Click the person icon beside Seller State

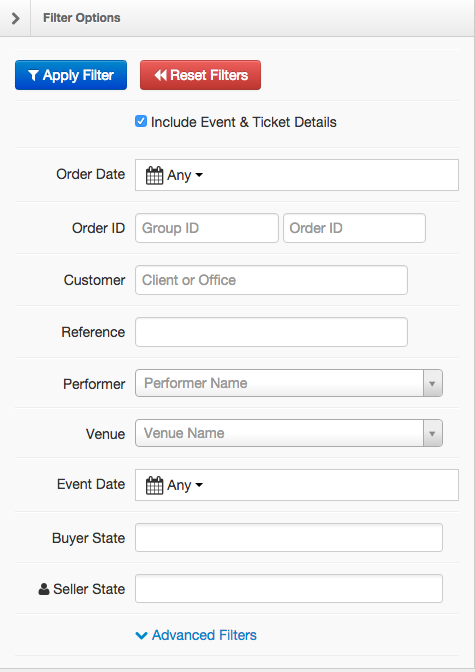(x=44, y=589)
